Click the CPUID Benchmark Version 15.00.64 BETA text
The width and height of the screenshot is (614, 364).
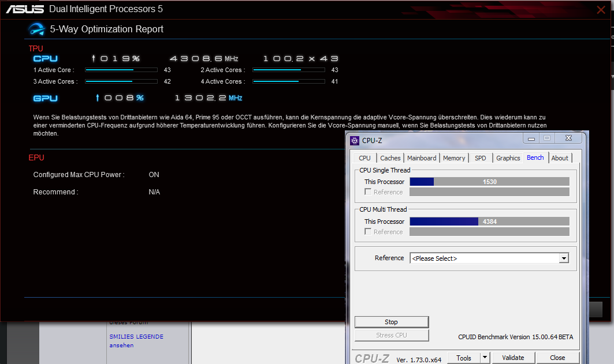tap(515, 337)
